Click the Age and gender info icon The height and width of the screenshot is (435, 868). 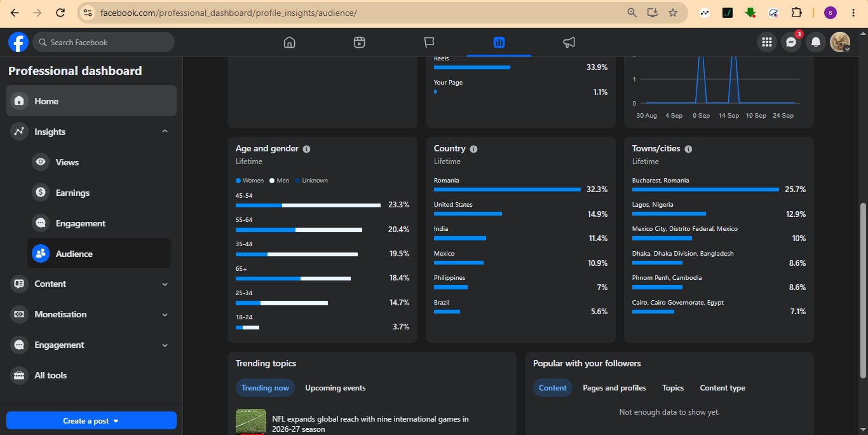(306, 149)
